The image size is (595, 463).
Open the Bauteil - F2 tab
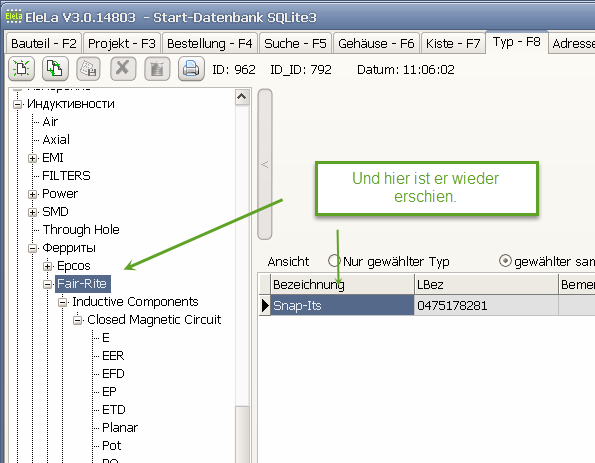coord(44,43)
